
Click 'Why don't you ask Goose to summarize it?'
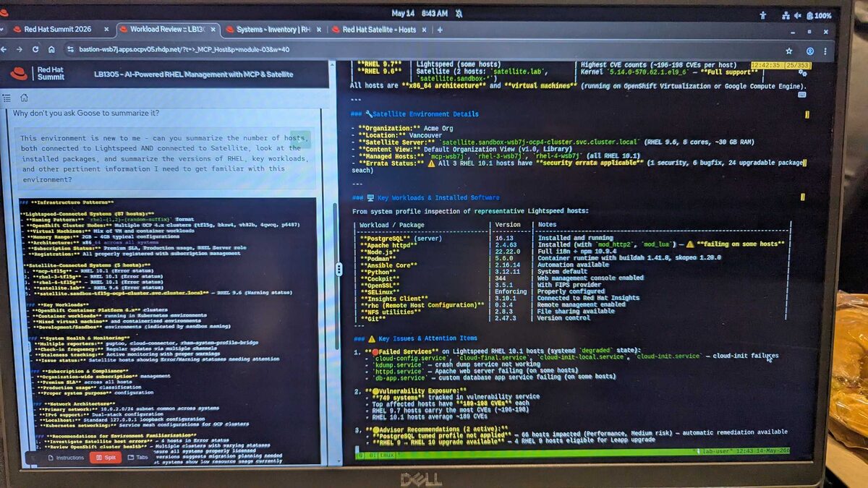[85, 114]
